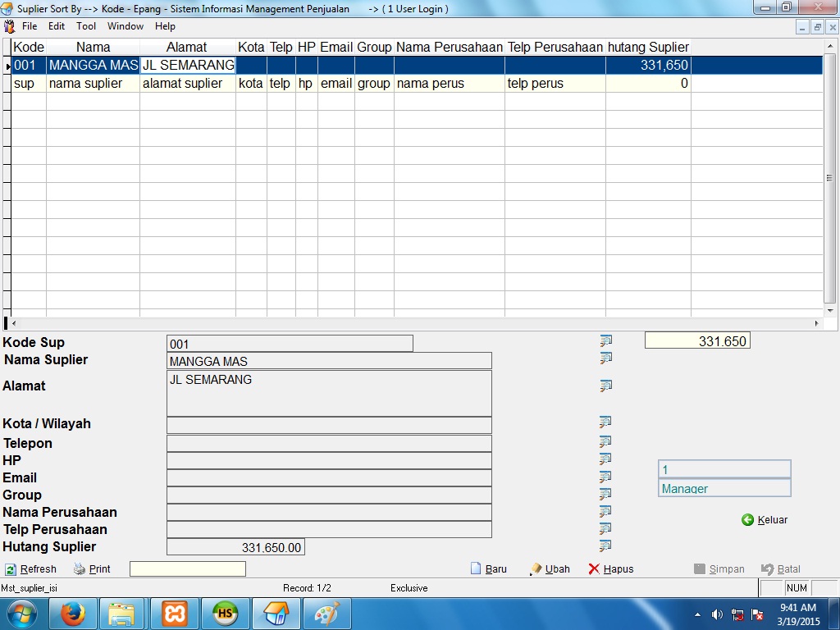Open the Tool menu
The width and height of the screenshot is (840, 630).
point(86,26)
